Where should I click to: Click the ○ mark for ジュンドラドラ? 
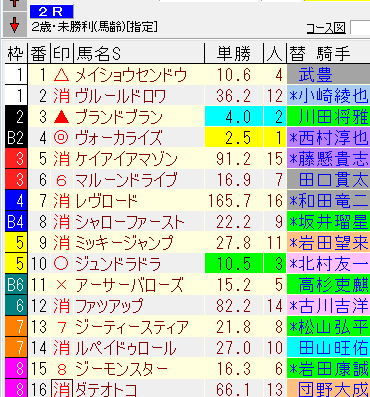(62, 264)
